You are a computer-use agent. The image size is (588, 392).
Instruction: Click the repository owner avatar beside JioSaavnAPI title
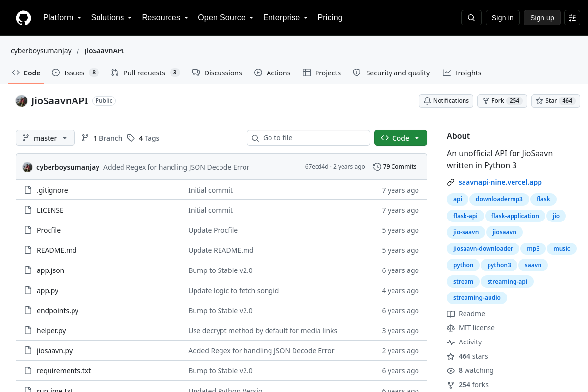[x=22, y=101]
